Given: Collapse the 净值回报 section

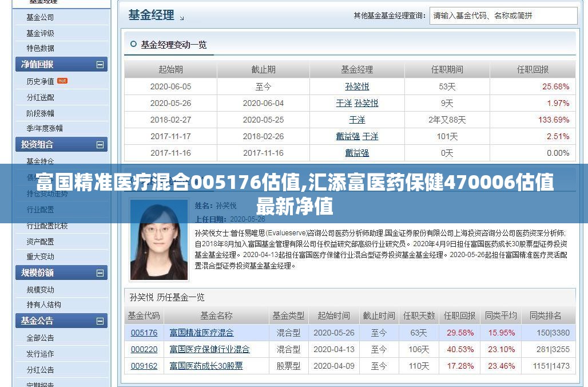Looking at the screenshot, I should 100,65.
